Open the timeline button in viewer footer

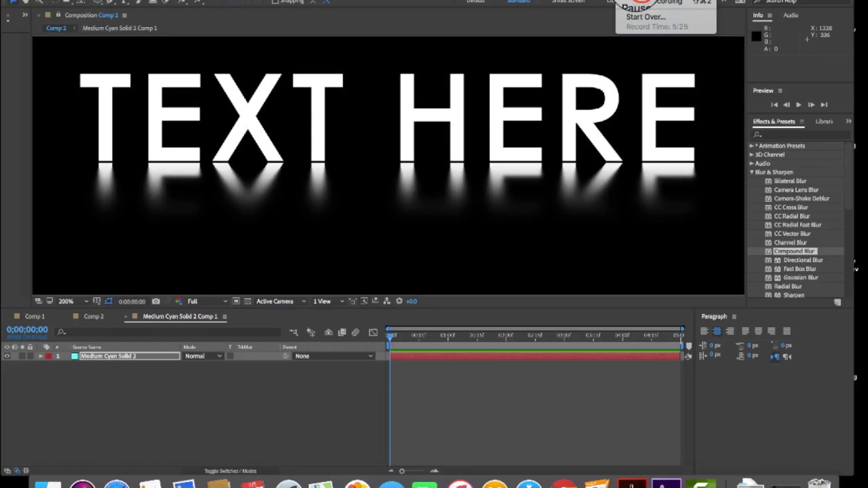(x=376, y=301)
